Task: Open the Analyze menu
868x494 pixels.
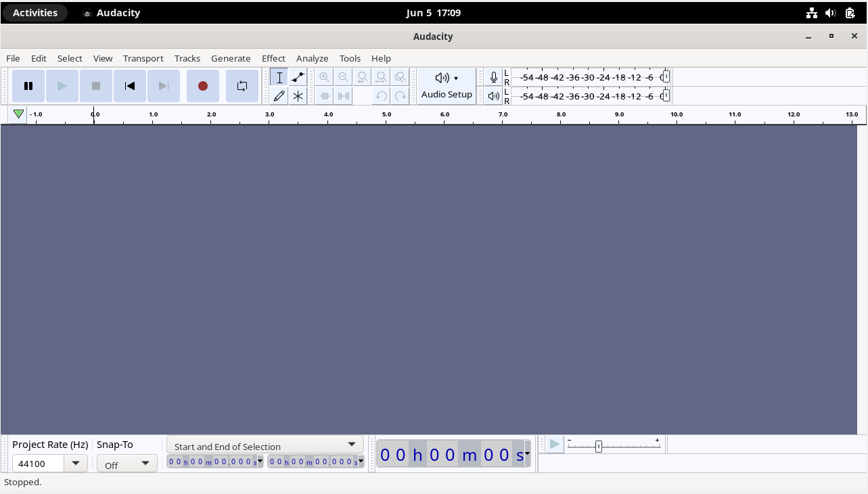Action: [312, 58]
